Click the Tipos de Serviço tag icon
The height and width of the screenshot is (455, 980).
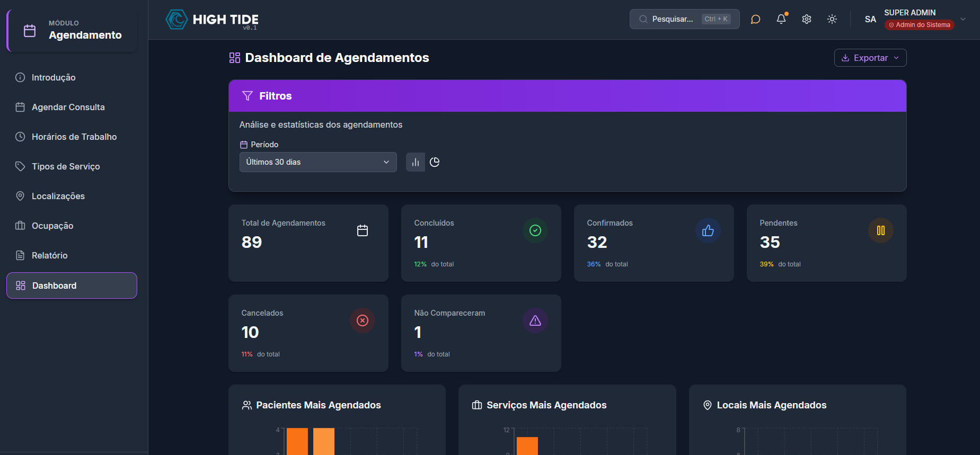pyautogui.click(x=20, y=166)
